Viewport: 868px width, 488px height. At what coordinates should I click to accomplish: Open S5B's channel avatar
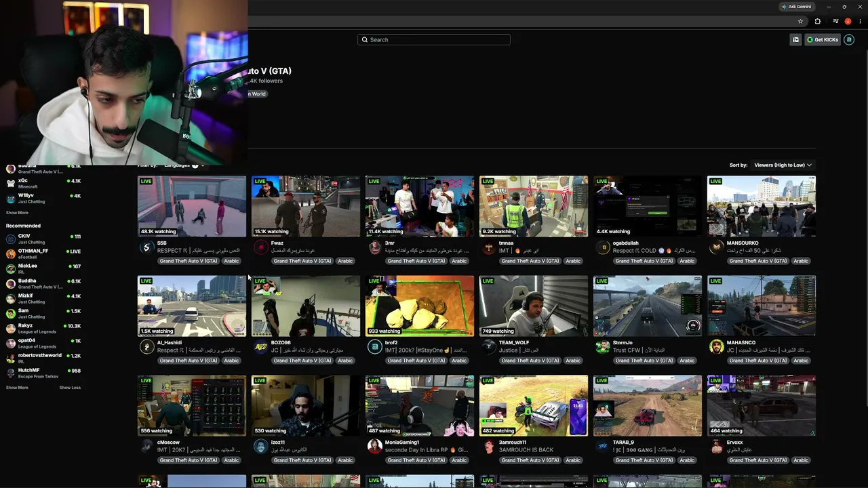146,247
